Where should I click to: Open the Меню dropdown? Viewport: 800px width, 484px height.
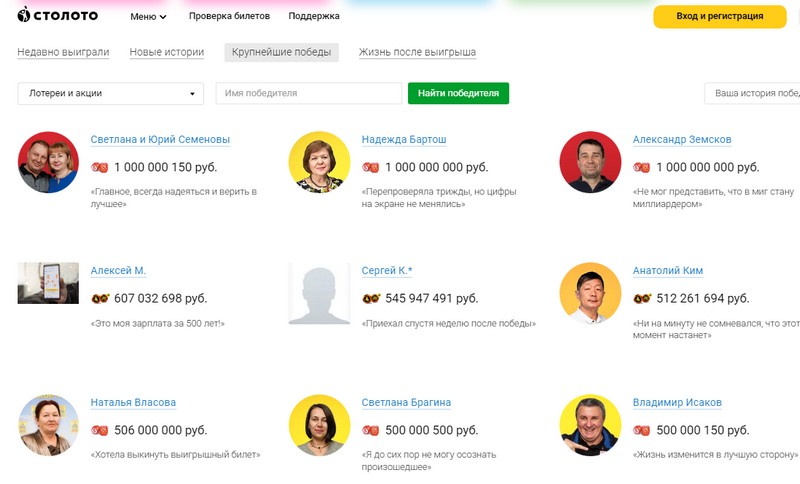tap(148, 16)
